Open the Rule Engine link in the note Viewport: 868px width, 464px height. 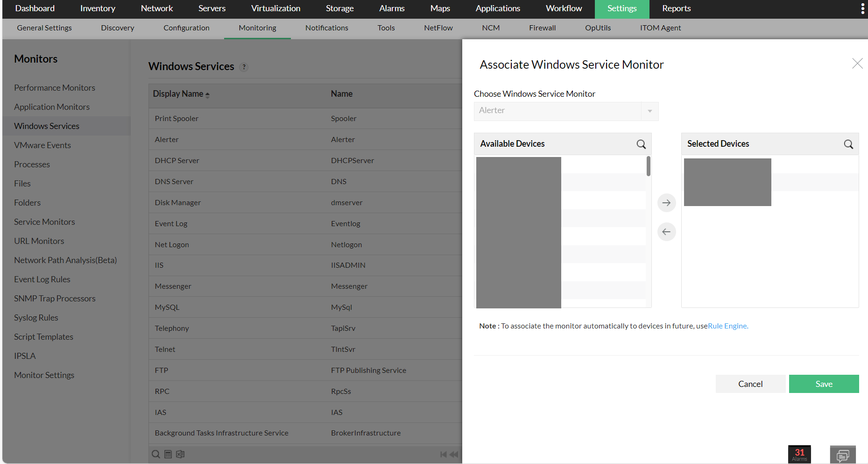(x=727, y=326)
